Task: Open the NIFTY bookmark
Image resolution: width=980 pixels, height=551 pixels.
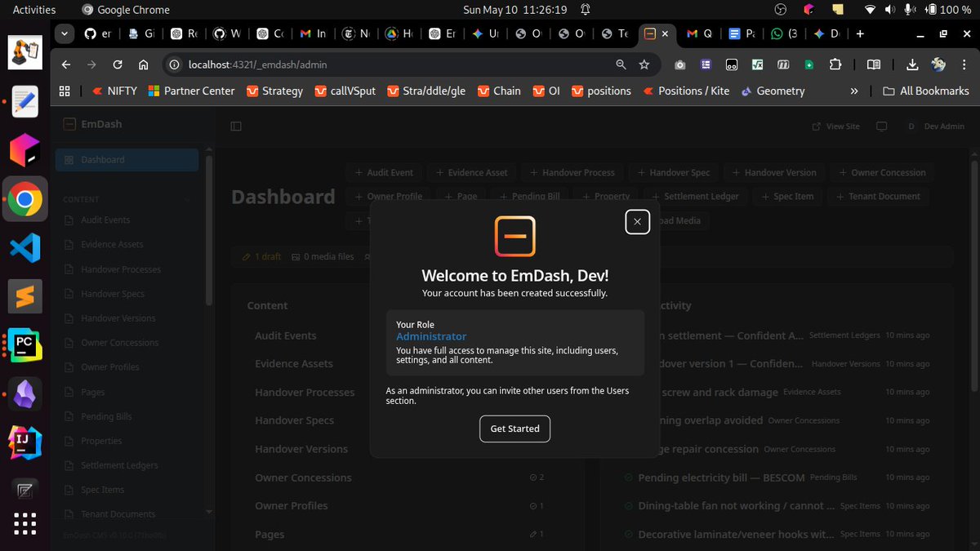Action: click(x=114, y=91)
